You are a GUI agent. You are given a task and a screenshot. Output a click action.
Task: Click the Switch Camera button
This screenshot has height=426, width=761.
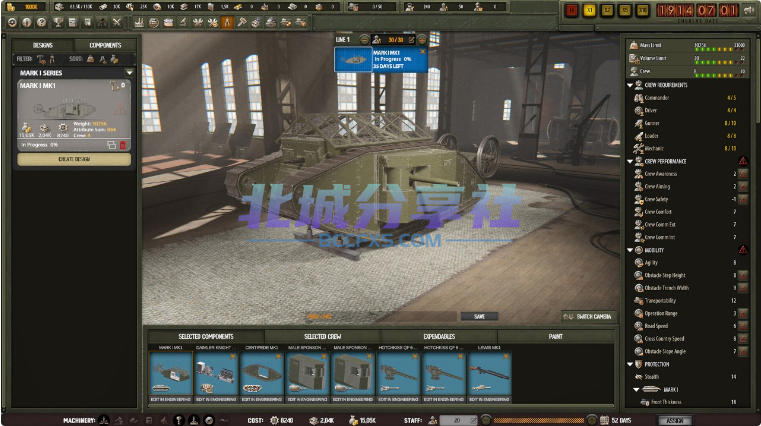(x=588, y=316)
